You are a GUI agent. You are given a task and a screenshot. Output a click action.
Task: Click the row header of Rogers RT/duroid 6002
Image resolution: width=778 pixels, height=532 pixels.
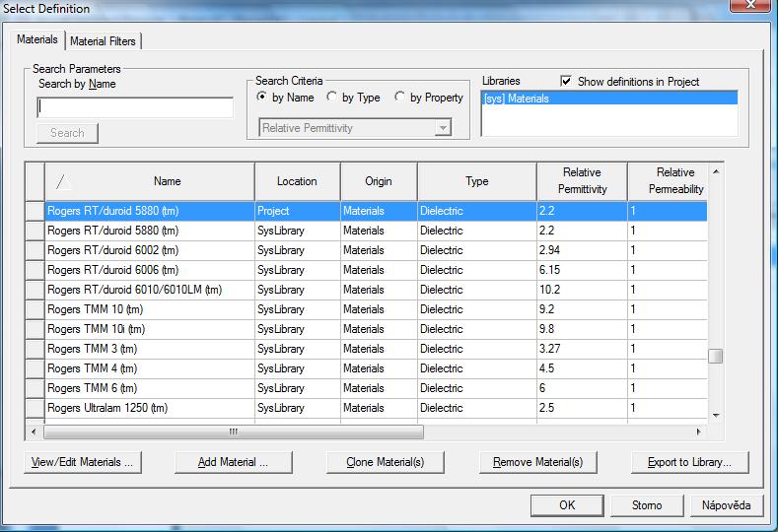click(35, 250)
